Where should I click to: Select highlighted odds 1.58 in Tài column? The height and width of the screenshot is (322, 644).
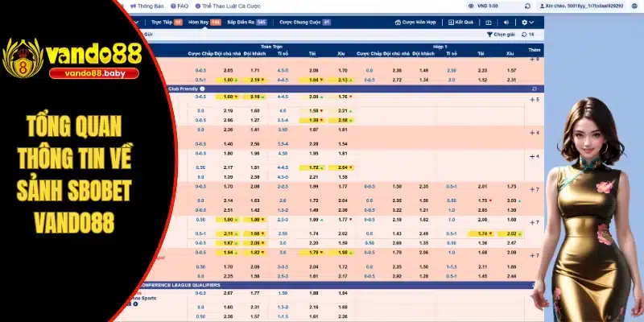pos(312,111)
